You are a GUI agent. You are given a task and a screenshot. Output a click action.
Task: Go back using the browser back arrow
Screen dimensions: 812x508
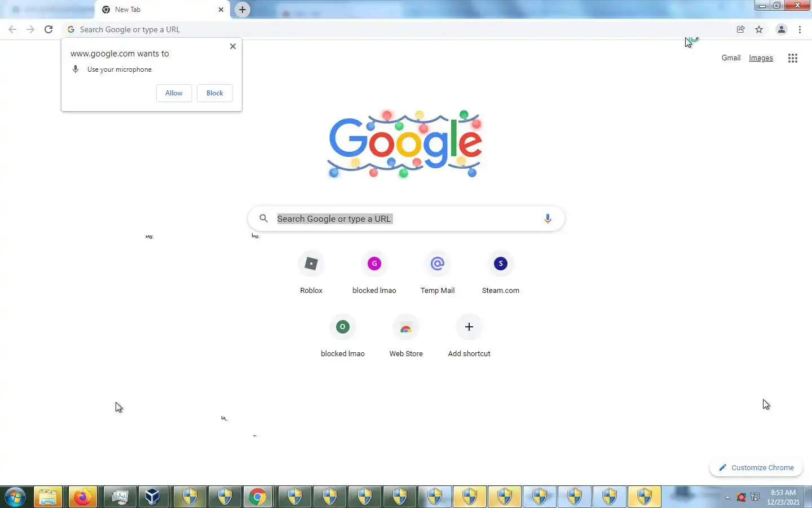point(12,29)
